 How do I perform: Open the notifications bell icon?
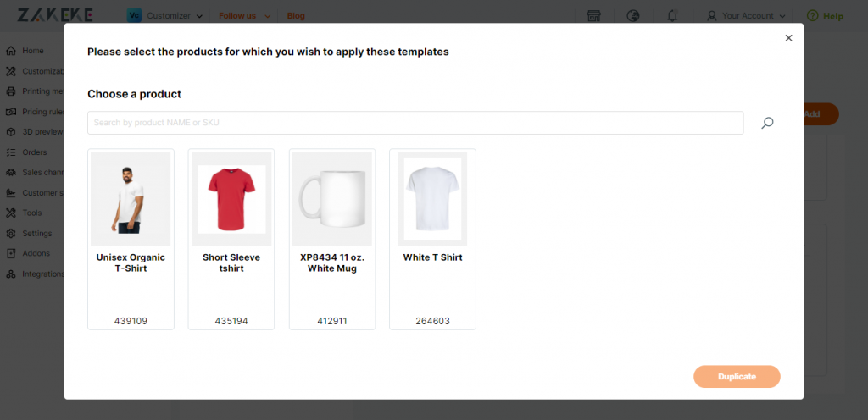click(x=672, y=16)
